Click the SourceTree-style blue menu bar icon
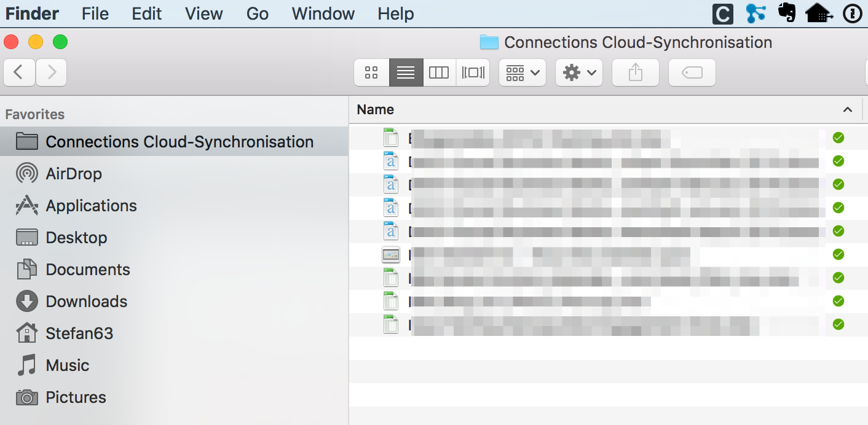 (755, 14)
